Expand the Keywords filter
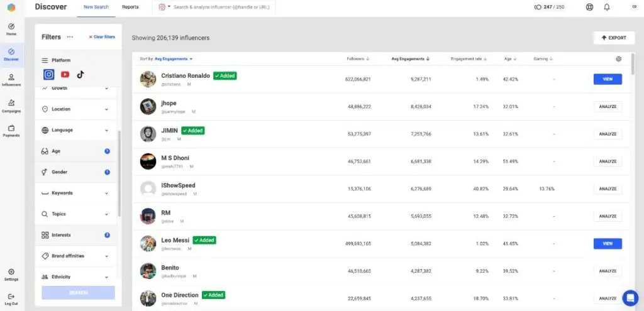The width and height of the screenshot is (644, 311). pyautogui.click(x=75, y=193)
